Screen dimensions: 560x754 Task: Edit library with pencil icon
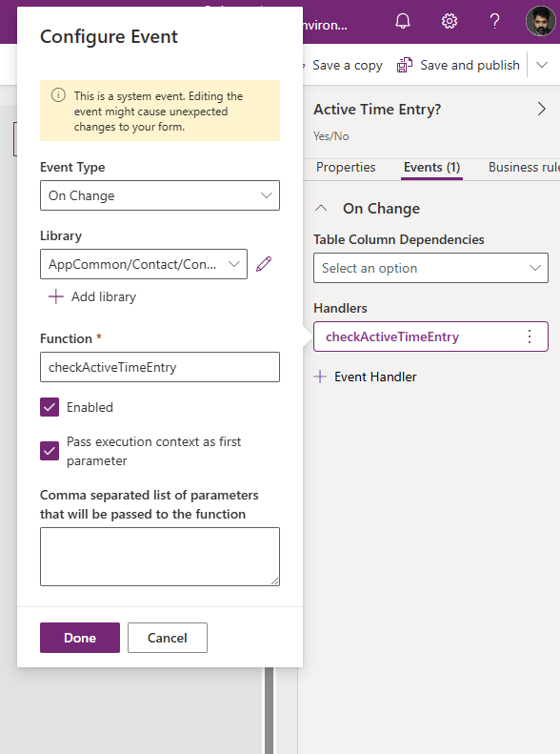tap(264, 263)
